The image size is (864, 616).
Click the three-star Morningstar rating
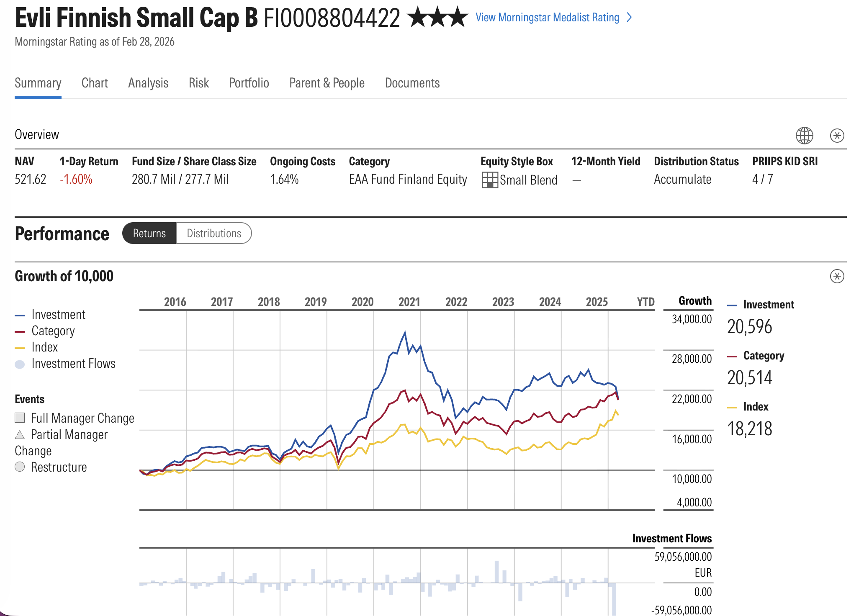437,18
